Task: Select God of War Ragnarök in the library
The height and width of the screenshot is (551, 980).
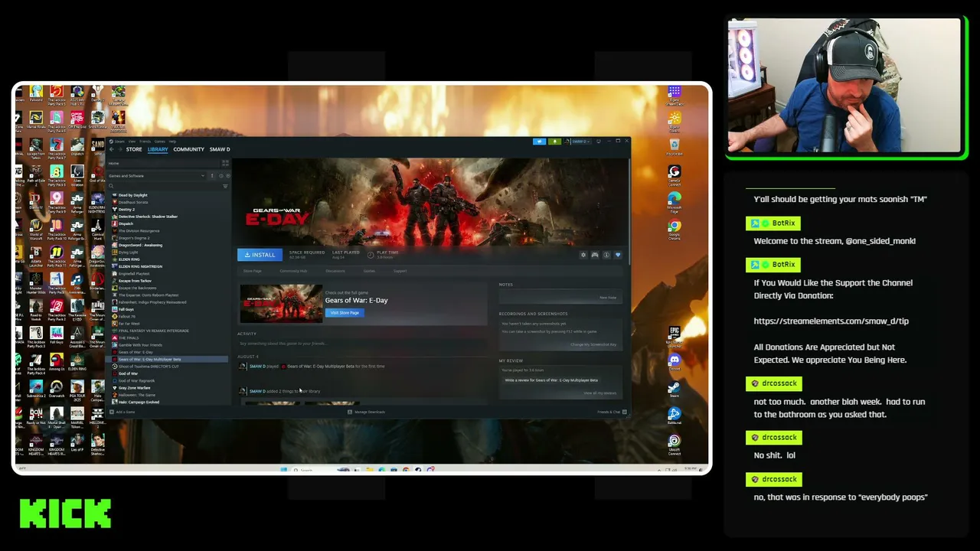Action: [136, 381]
